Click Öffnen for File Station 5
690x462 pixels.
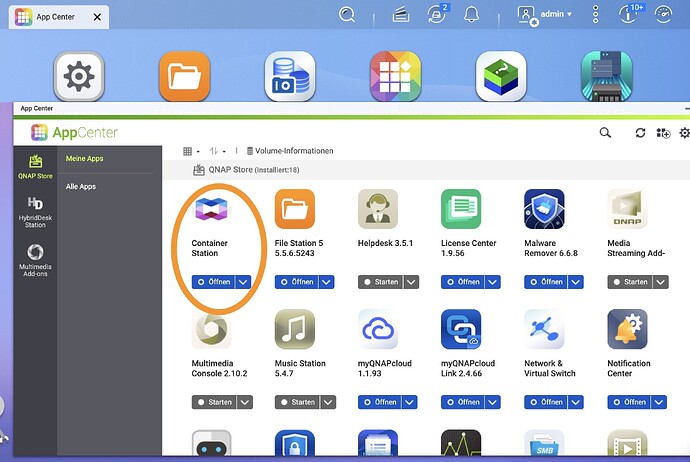[297, 282]
